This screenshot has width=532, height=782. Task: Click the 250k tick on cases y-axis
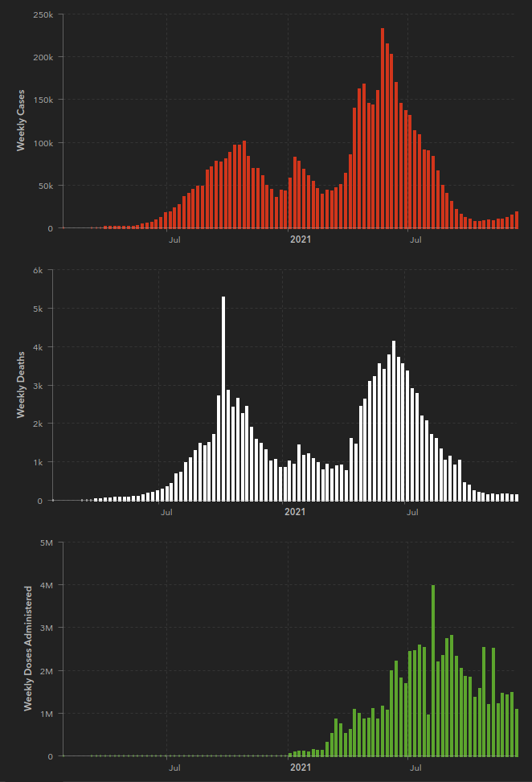(x=42, y=15)
